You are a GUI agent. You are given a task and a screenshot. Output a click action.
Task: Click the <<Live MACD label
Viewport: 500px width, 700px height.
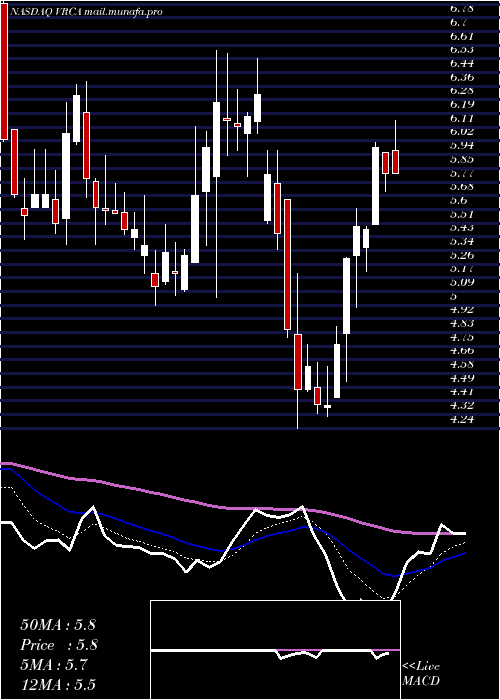tap(421, 674)
